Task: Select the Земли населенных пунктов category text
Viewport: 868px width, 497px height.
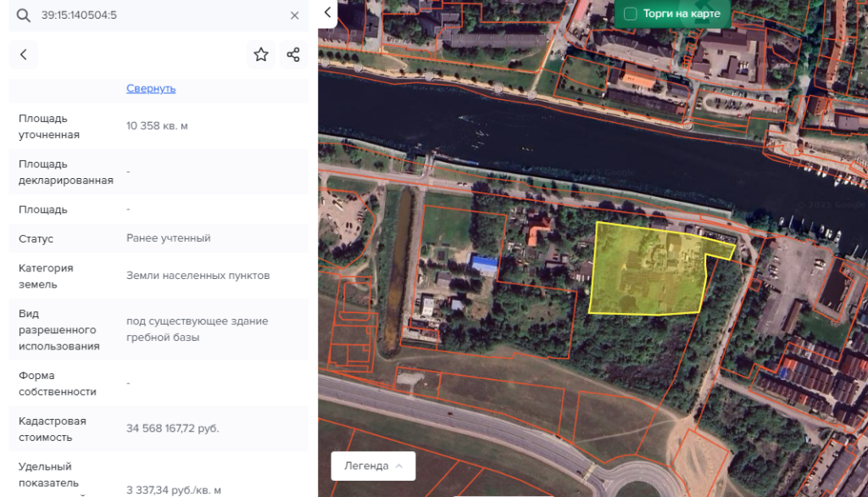Action: click(x=198, y=276)
